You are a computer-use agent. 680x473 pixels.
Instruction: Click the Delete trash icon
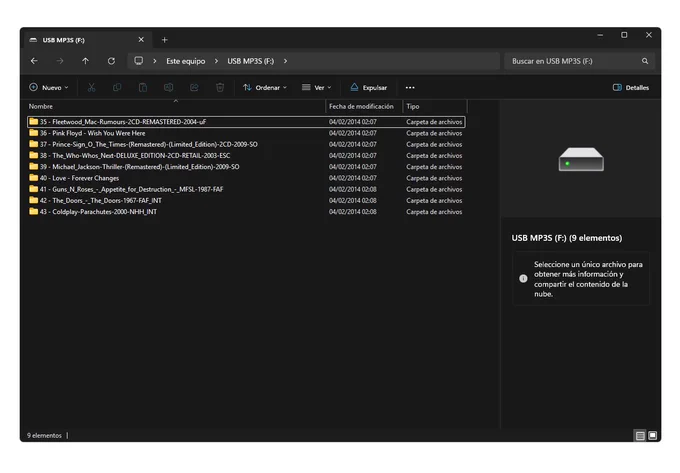coord(220,88)
